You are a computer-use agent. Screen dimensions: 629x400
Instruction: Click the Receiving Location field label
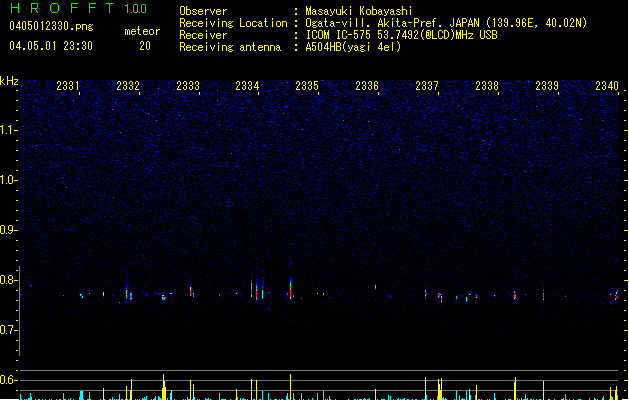tap(233, 23)
